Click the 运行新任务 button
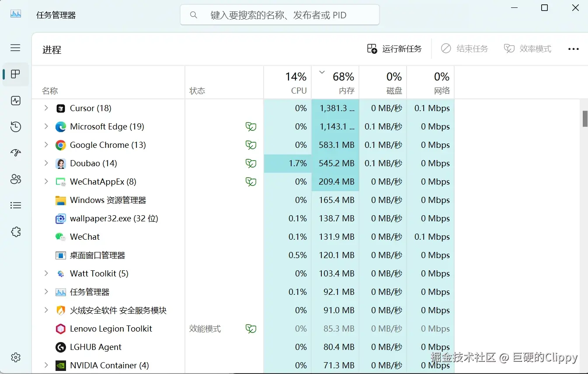Screen dimensions: 588x374 (x=394, y=49)
